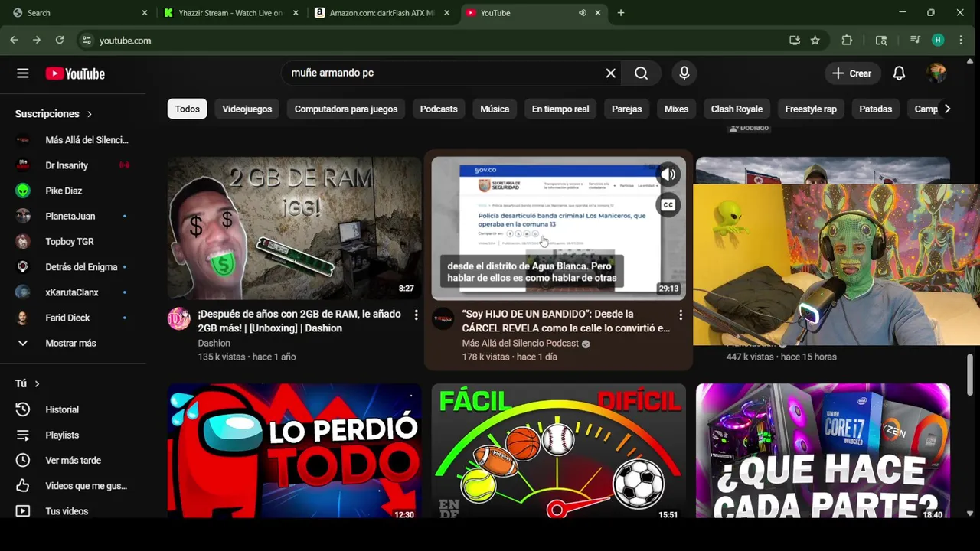Select the Mixes filter chip
The height and width of the screenshot is (551, 980).
tap(676, 109)
